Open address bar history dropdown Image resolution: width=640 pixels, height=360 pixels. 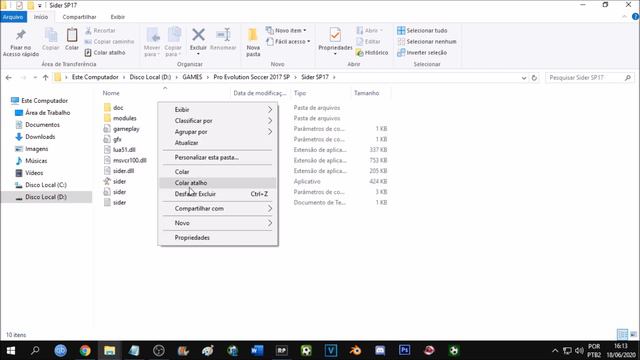pos(524,78)
